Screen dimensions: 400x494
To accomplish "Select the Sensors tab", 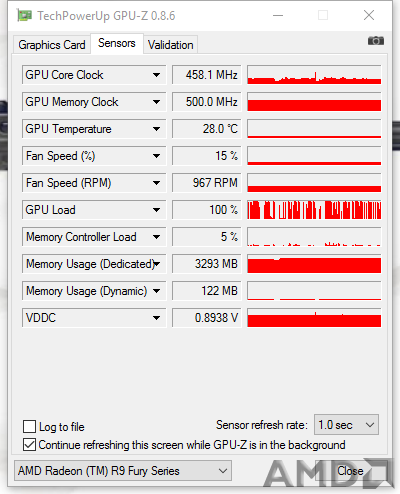I will 117,43.
